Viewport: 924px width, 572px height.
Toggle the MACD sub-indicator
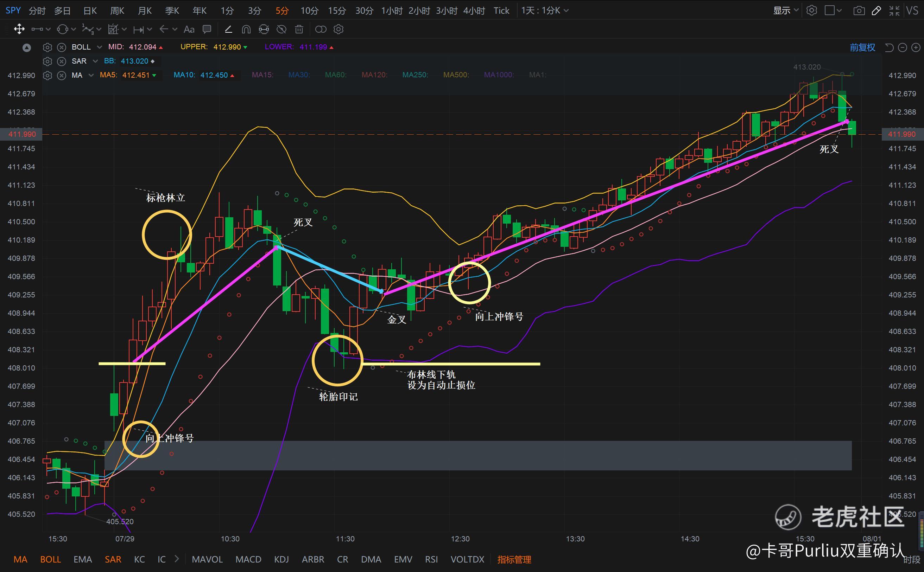[248, 559]
